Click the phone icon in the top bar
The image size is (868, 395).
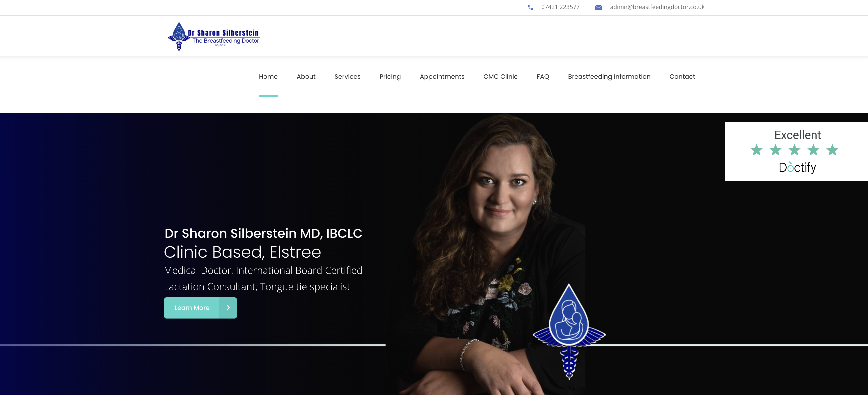530,7
